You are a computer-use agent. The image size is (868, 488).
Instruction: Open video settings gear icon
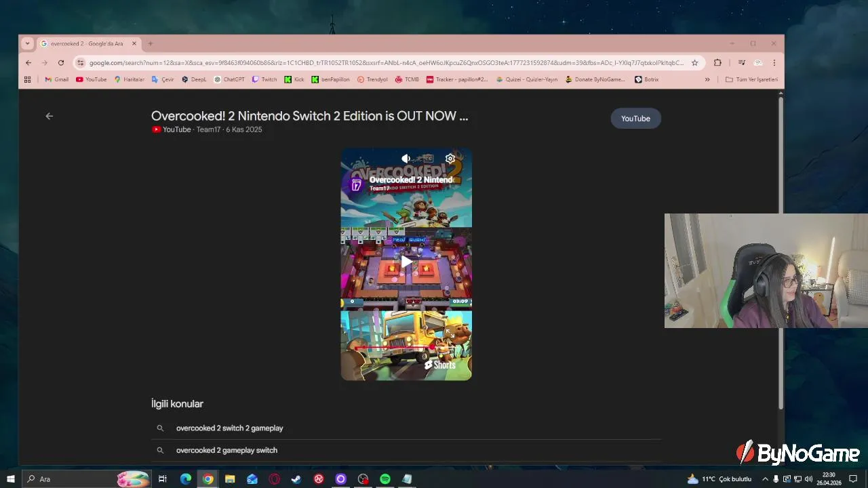[x=450, y=159]
